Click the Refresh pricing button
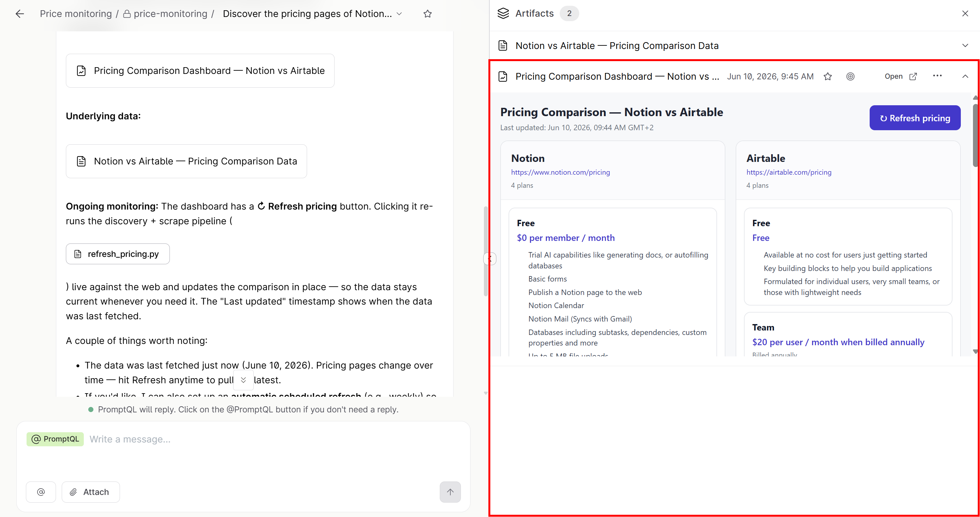The height and width of the screenshot is (517, 980). click(914, 118)
